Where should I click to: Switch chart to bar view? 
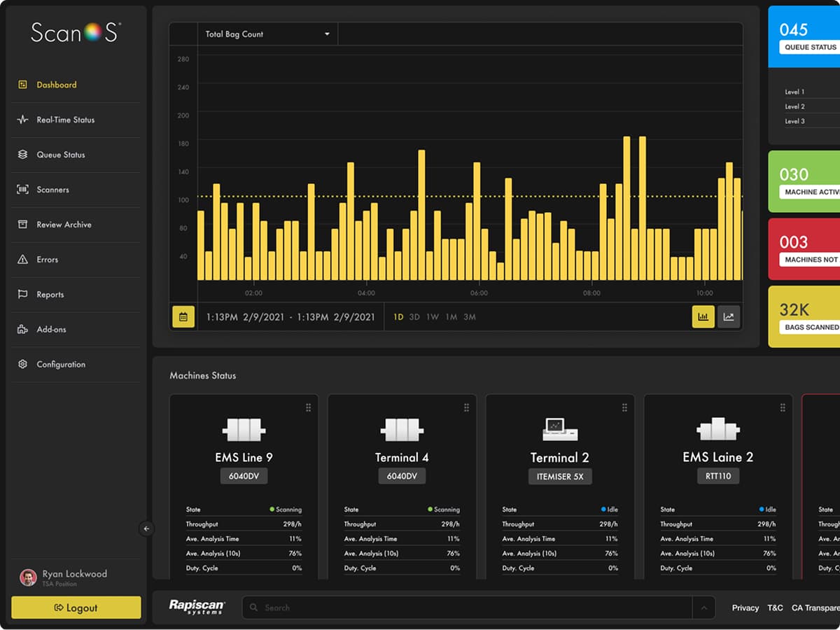click(703, 316)
